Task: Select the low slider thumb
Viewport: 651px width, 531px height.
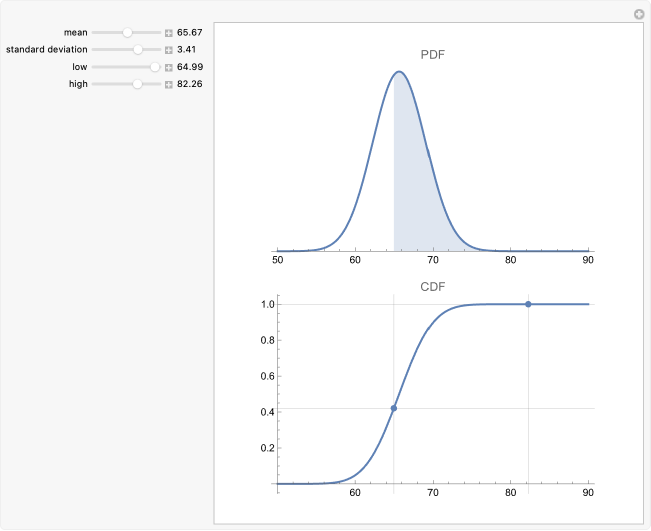Action: tap(155, 67)
